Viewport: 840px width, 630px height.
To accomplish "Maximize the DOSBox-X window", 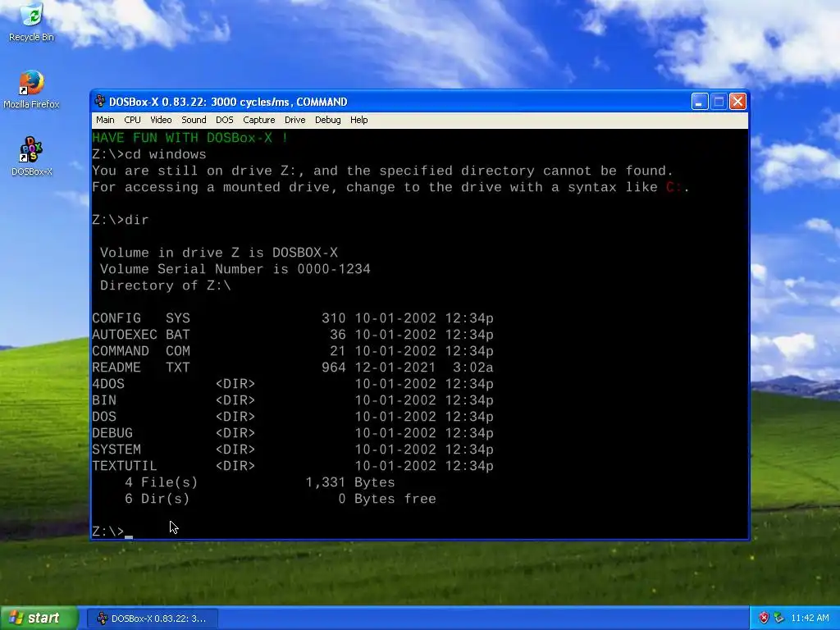I will 719,101.
